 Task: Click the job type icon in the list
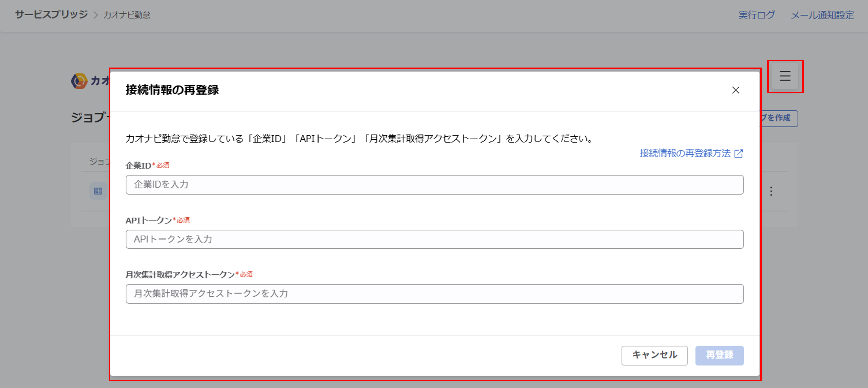(98, 191)
